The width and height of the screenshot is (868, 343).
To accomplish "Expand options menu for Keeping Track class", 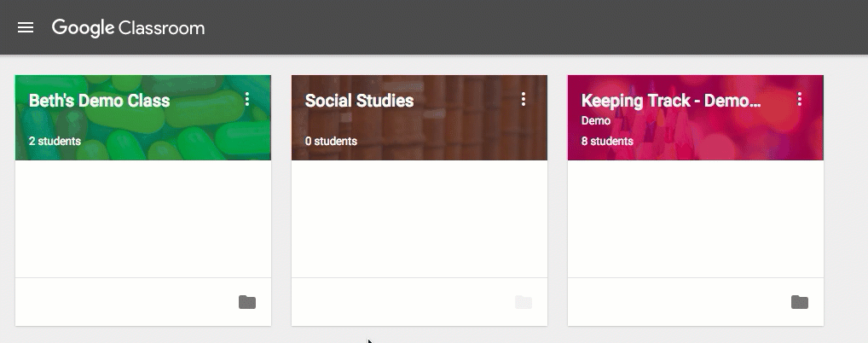I will point(800,100).
